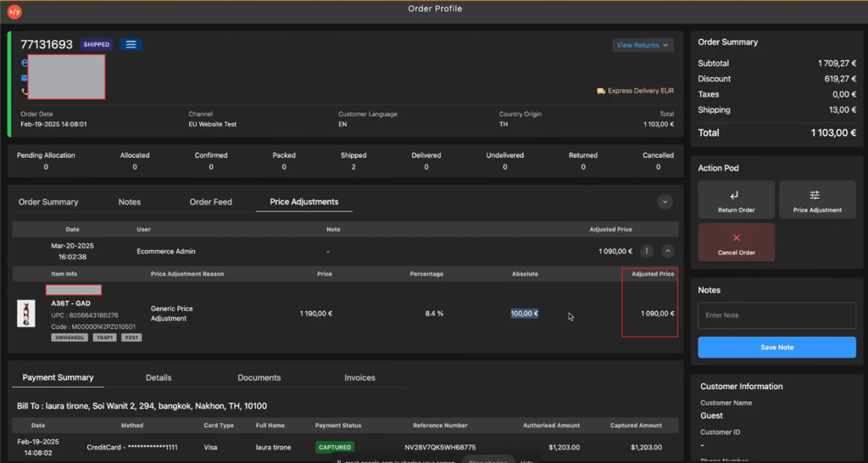Click the Discount 619,27 € amount
The height and width of the screenshot is (463, 868).
(840, 79)
